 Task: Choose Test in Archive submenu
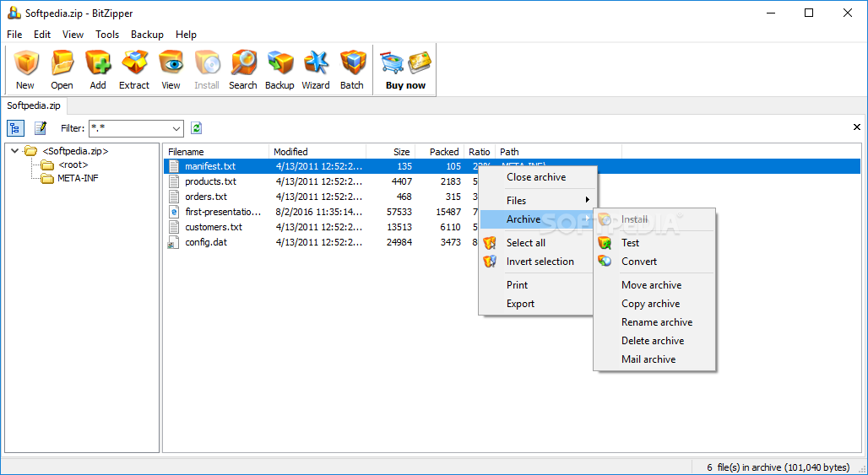tap(654, 243)
